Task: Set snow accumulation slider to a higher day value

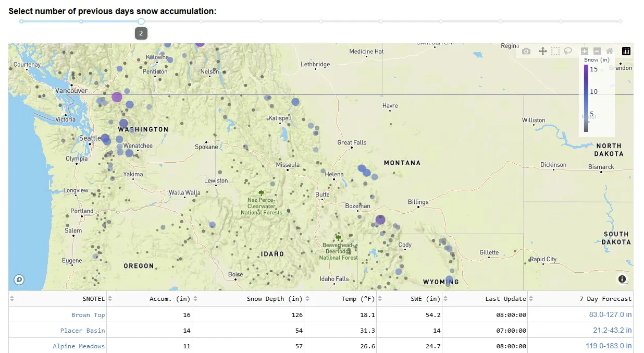Action: (x=201, y=21)
